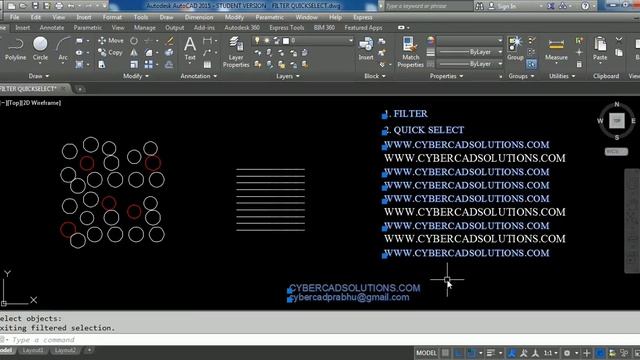Image resolution: width=640 pixels, height=360 pixels.
Task: Select the Polyline draw tool
Action: 16,49
